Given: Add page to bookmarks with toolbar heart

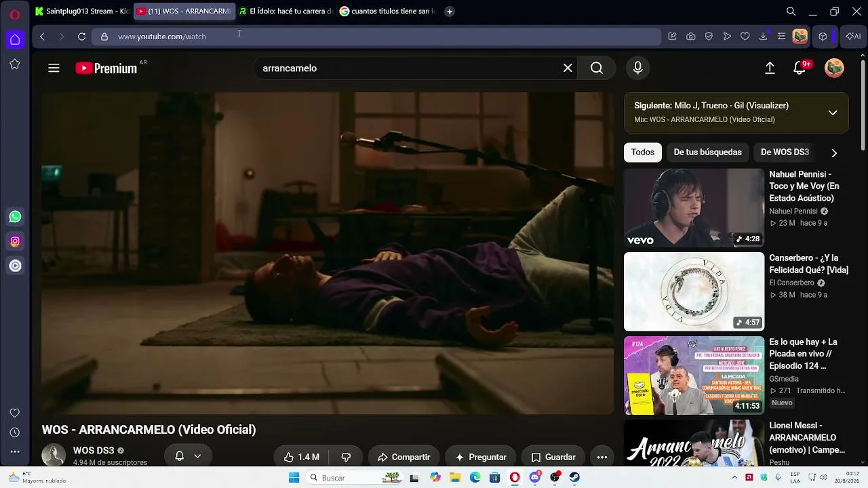Looking at the screenshot, I should pos(745,37).
